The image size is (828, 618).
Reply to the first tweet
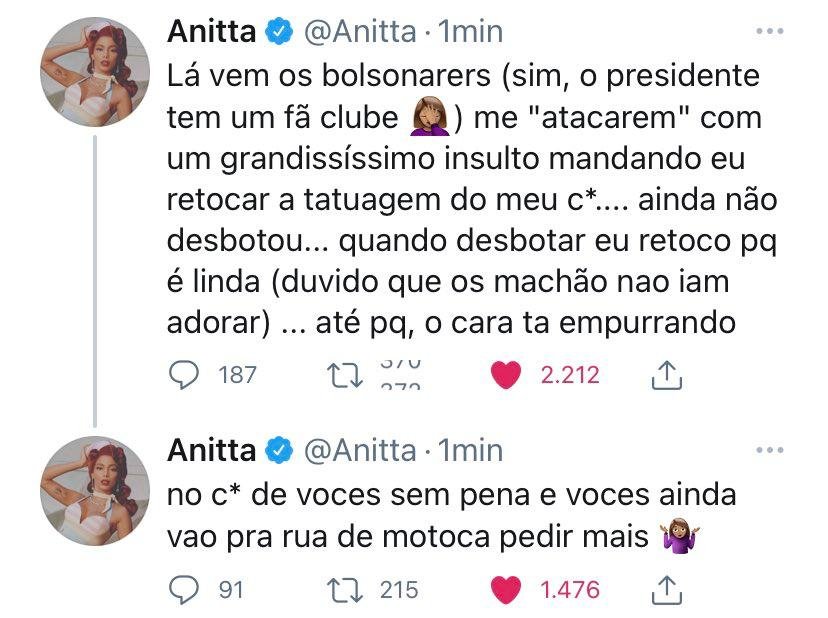(x=182, y=374)
